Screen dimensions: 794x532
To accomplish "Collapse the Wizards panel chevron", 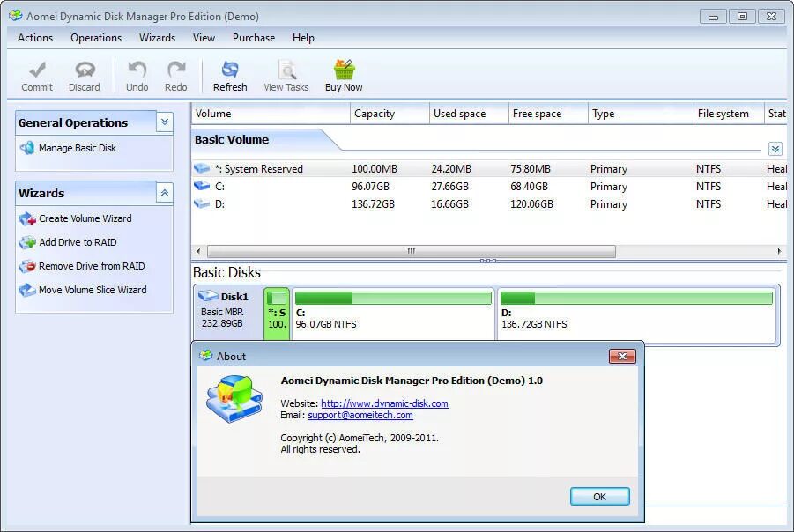I will (x=165, y=192).
